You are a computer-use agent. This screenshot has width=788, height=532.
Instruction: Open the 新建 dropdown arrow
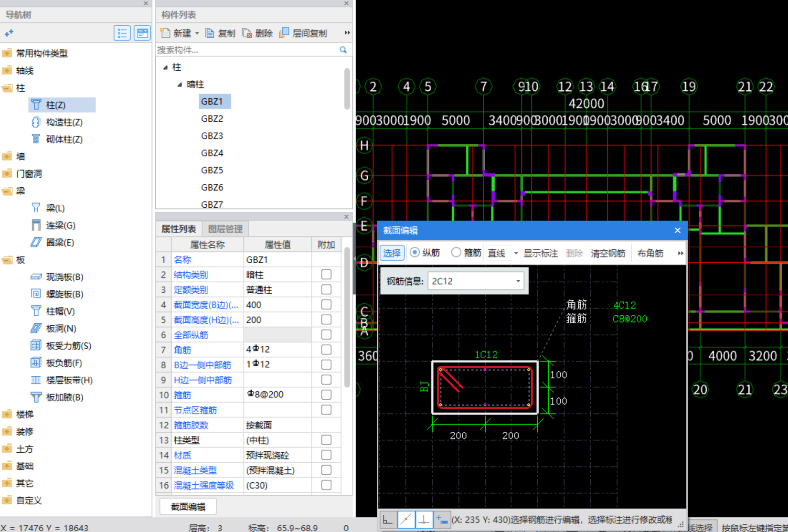[197, 33]
